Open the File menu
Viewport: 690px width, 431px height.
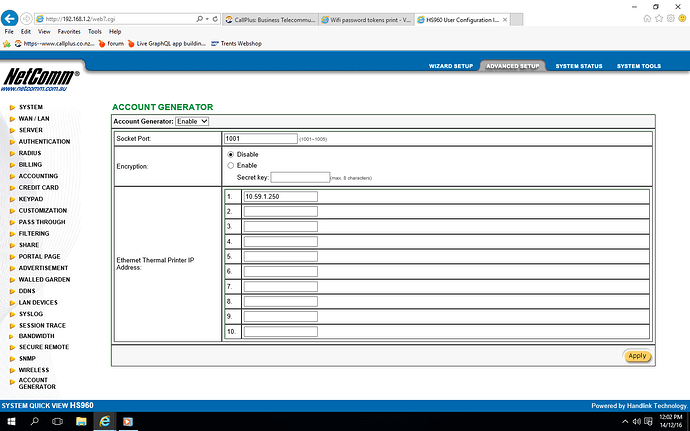pos(9,32)
